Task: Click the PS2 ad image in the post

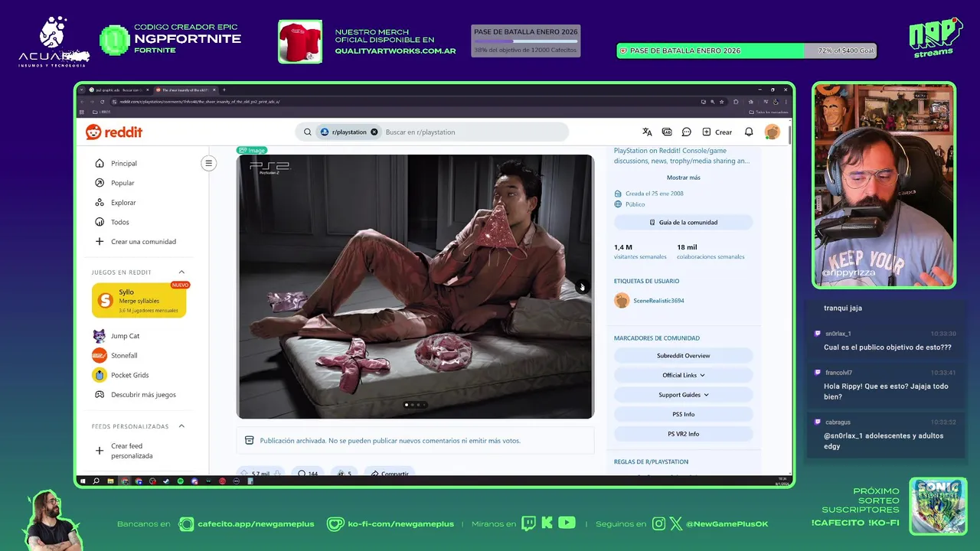Action: 415,286
